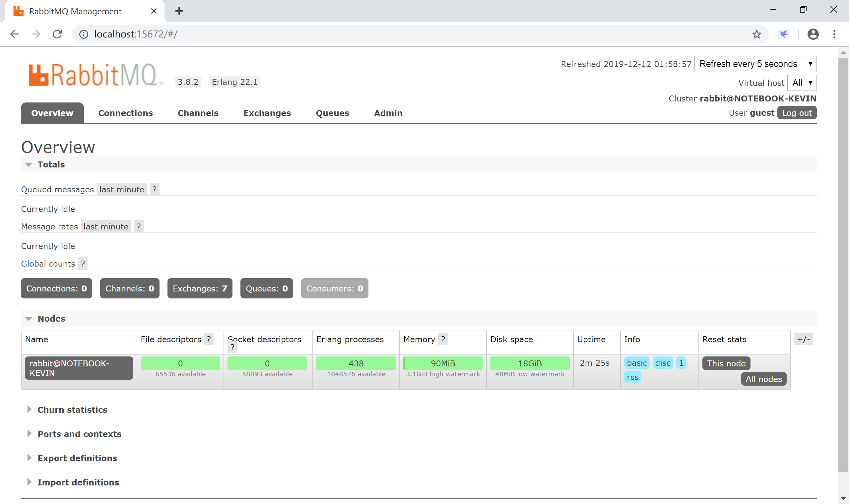The height and width of the screenshot is (504, 849).
Task: Open the Virtual host dropdown
Action: [802, 83]
